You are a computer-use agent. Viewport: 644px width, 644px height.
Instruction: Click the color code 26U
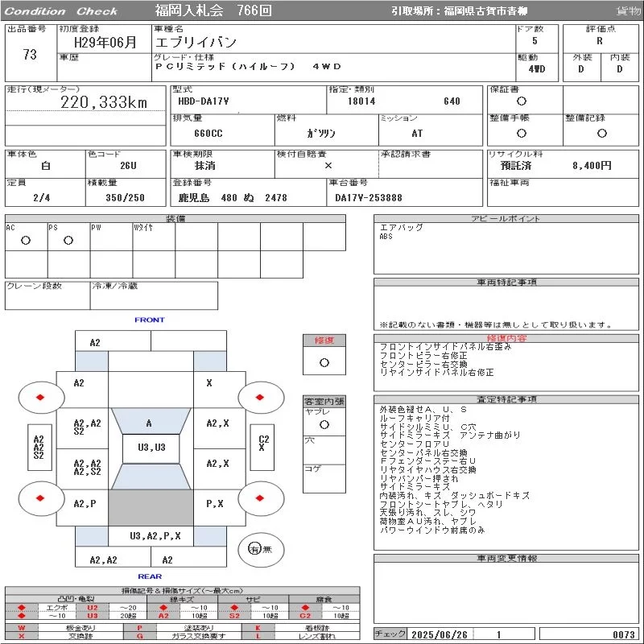[x=128, y=166]
